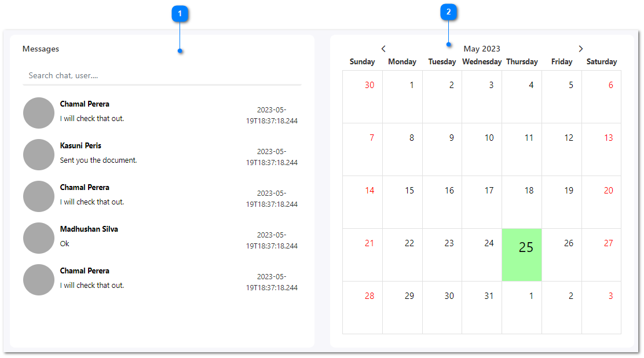
Task: Click the blue annotation marker numbered 2
Action: [448, 12]
